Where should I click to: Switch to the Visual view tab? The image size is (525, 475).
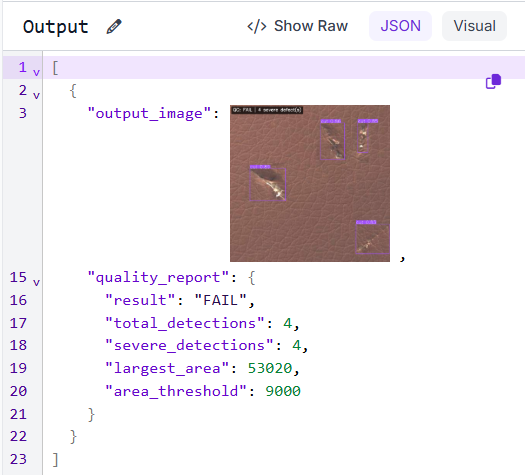[474, 26]
